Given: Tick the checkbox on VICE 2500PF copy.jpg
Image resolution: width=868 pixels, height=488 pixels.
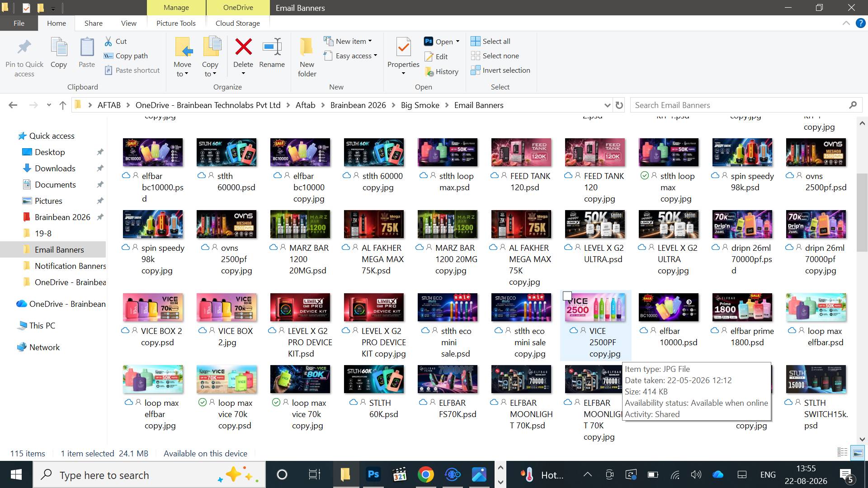Looking at the screenshot, I should click(x=567, y=296).
